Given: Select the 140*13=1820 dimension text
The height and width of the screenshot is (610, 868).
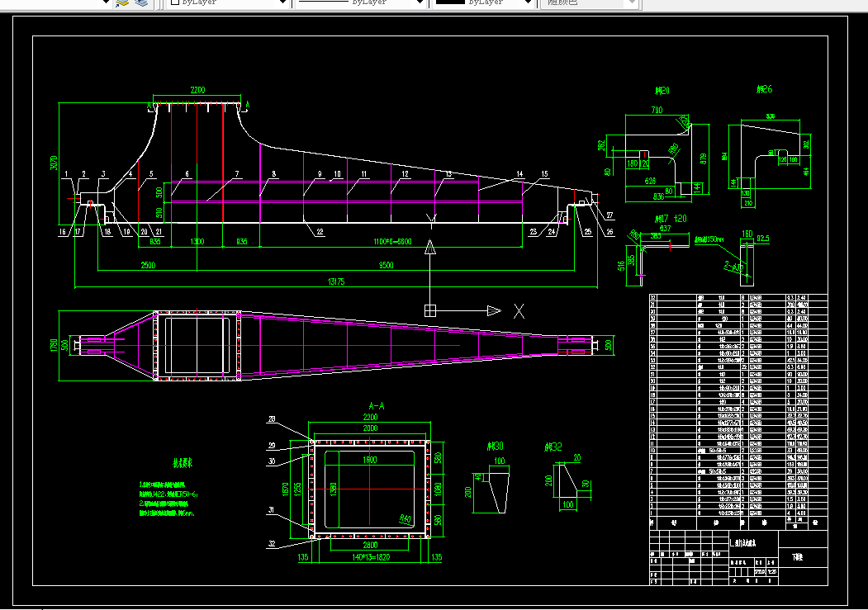Looking at the screenshot, I should 370,557.
